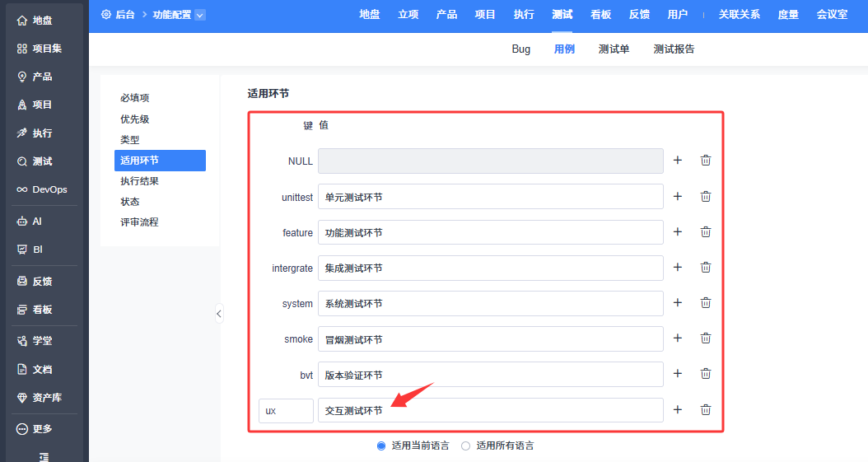Image resolution: width=868 pixels, height=462 pixels.
Task: Click the 冒烟测试环节 value field
Action: (490, 339)
